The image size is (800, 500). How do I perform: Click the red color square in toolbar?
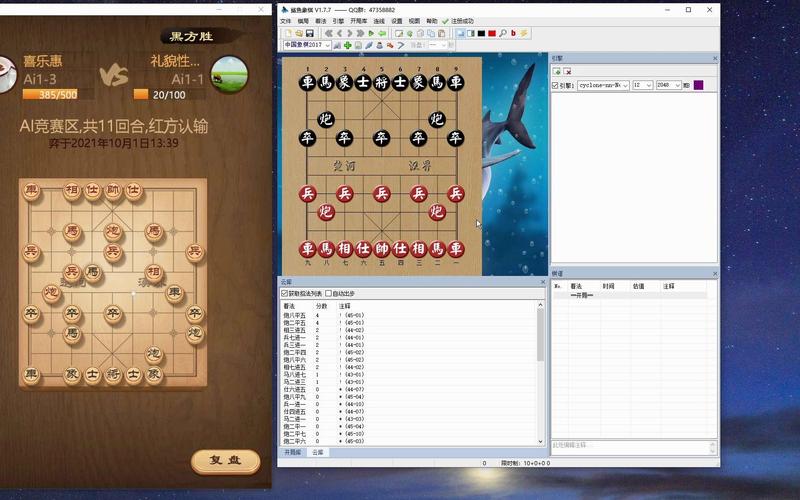[x=492, y=33]
